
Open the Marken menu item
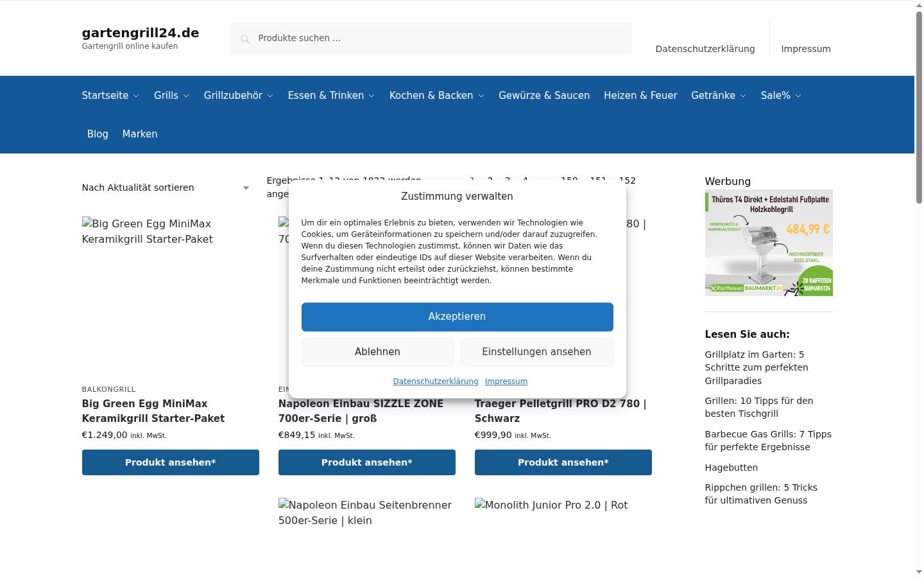140,134
